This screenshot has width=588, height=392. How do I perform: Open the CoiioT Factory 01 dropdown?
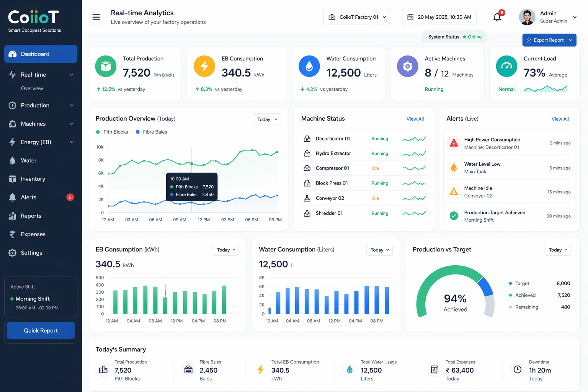357,17
